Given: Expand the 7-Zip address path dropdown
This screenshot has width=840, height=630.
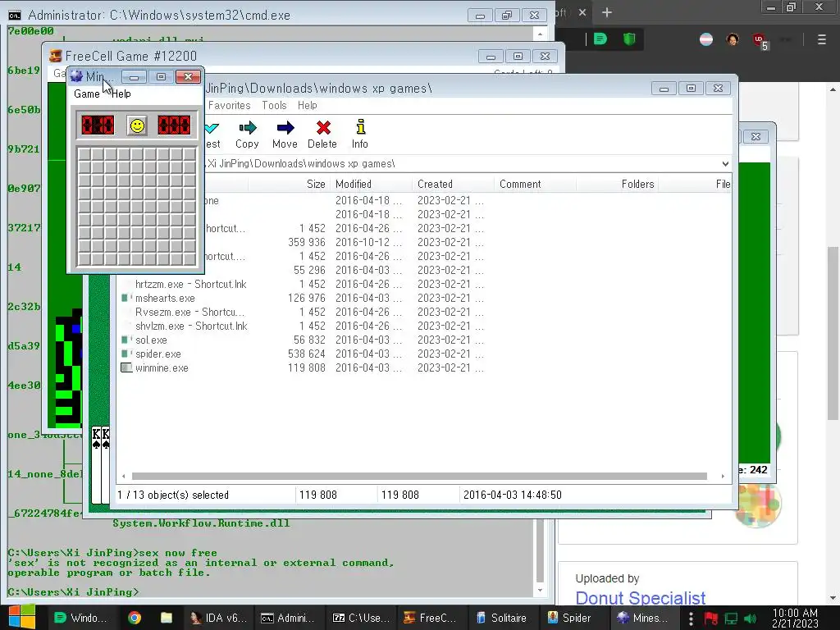Looking at the screenshot, I should (725, 164).
